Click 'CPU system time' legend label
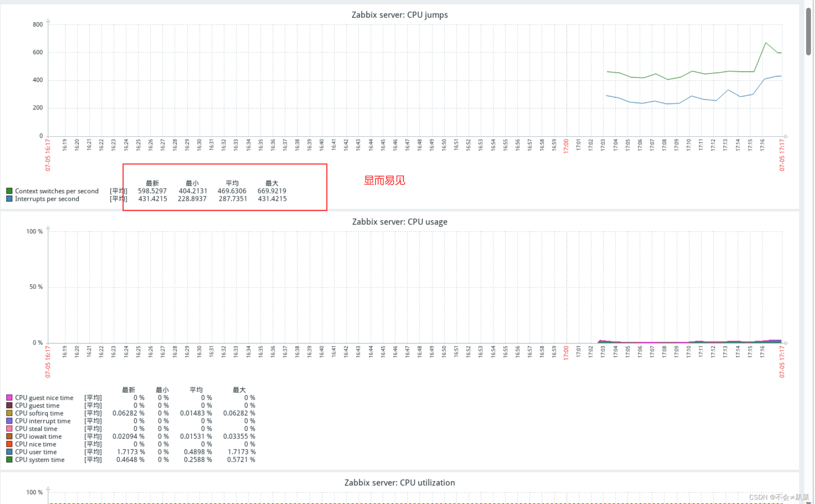This screenshot has width=815, height=504. point(40,460)
